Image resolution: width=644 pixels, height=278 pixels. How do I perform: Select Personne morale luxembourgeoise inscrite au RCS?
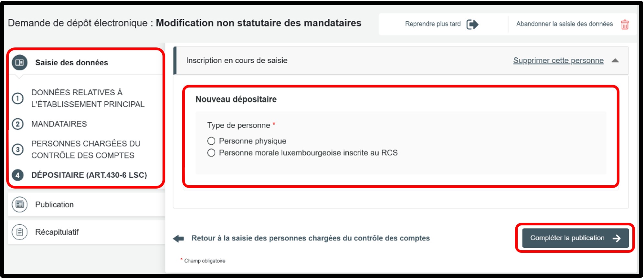(211, 153)
